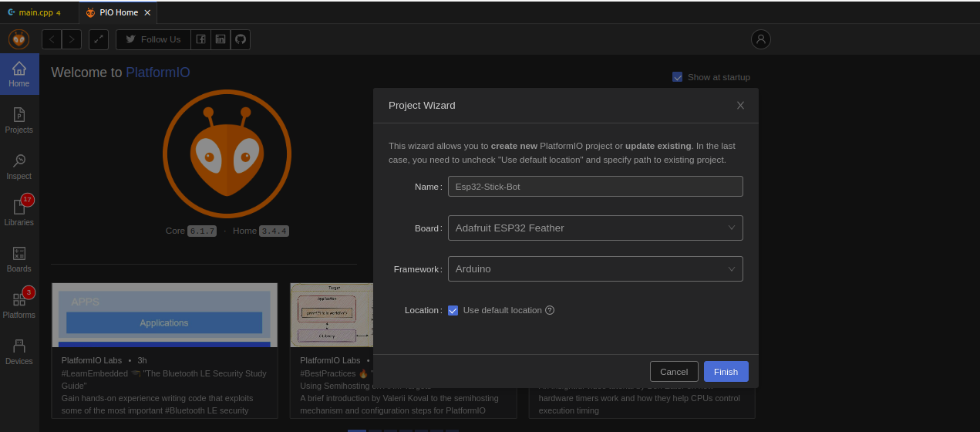The image size is (980, 432).
Task: Open Devices in the sidebar
Action: (19, 352)
